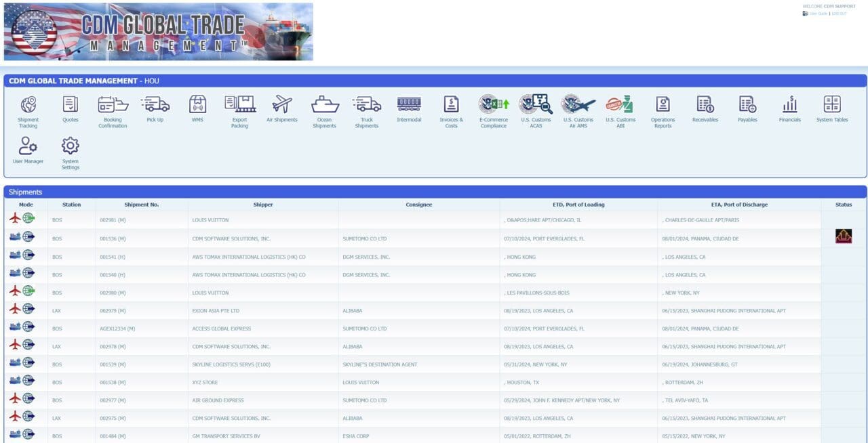
Task: Open Shipment Tracking module
Action: pyautogui.click(x=28, y=112)
